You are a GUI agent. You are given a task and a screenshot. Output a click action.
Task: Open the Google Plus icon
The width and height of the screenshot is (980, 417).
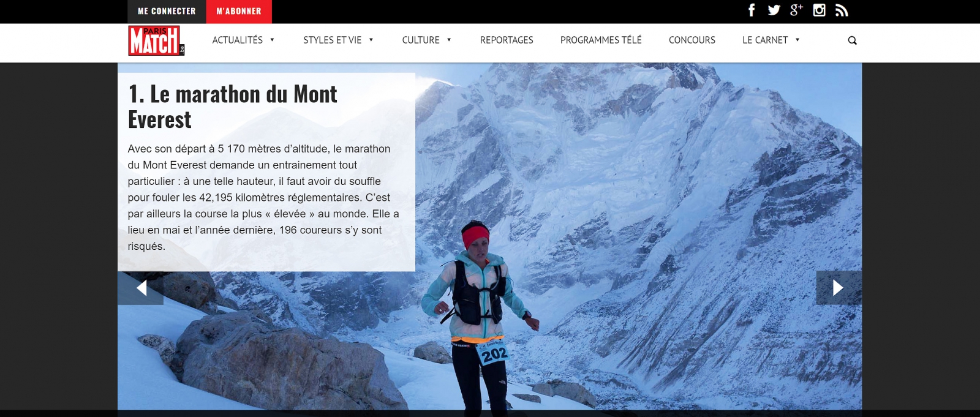coord(796,10)
